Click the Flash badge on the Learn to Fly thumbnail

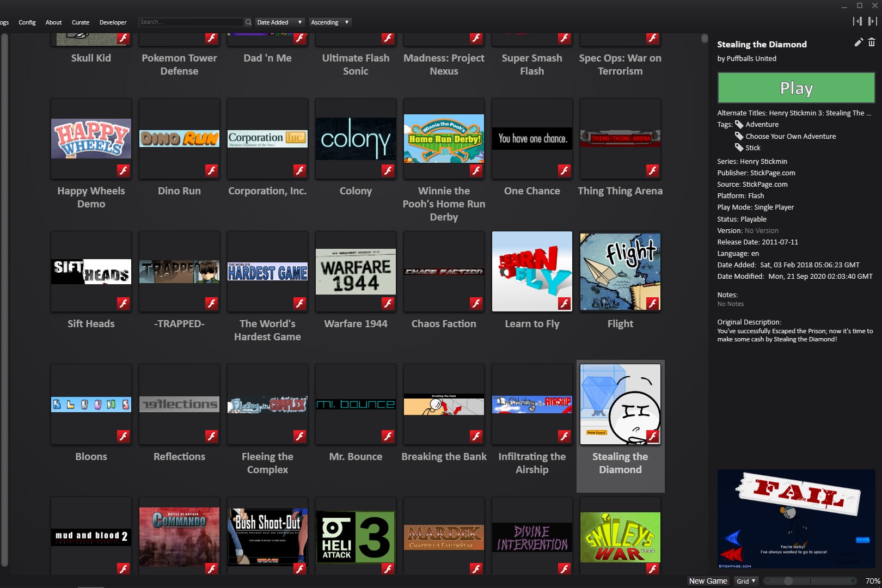point(564,303)
